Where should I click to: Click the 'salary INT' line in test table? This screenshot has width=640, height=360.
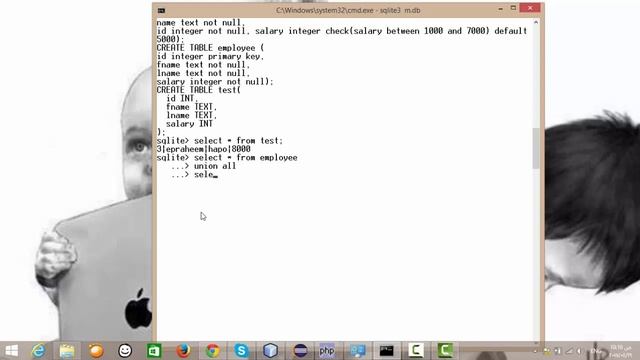189,124
